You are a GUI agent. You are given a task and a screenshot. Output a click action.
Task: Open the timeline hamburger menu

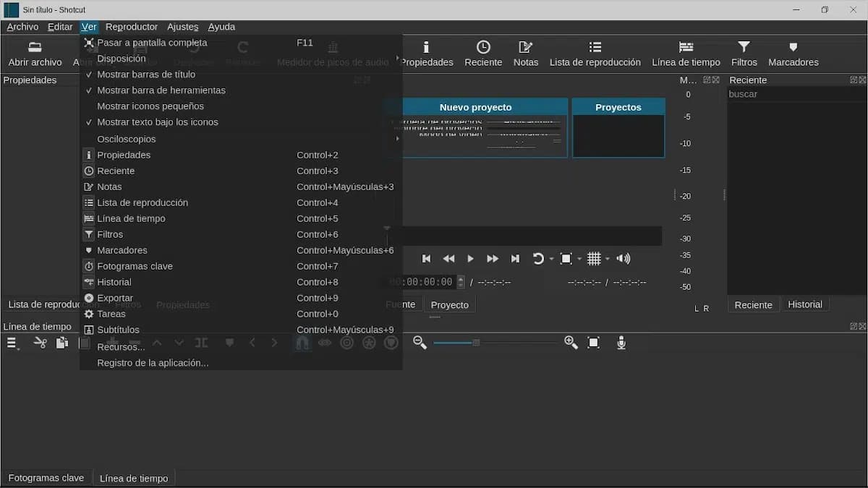click(12, 343)
